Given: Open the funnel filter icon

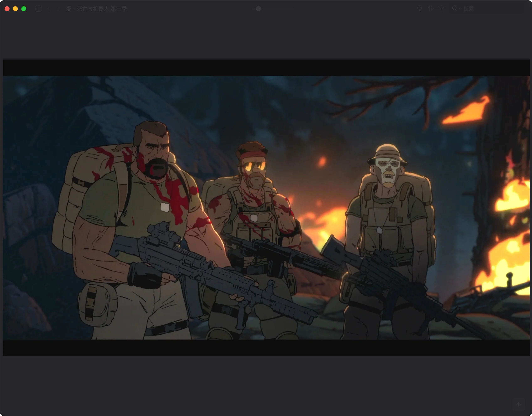Looking at the screenshot, I should pos(441,9).
